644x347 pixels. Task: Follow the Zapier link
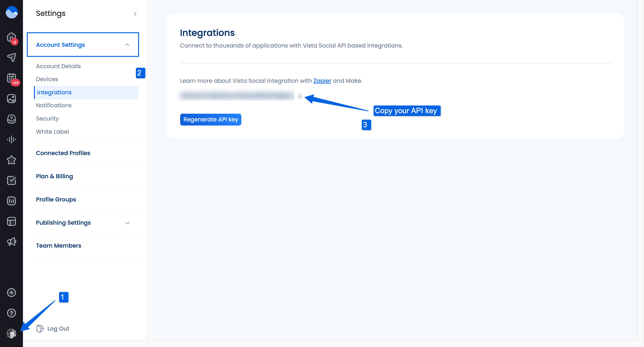322,81
